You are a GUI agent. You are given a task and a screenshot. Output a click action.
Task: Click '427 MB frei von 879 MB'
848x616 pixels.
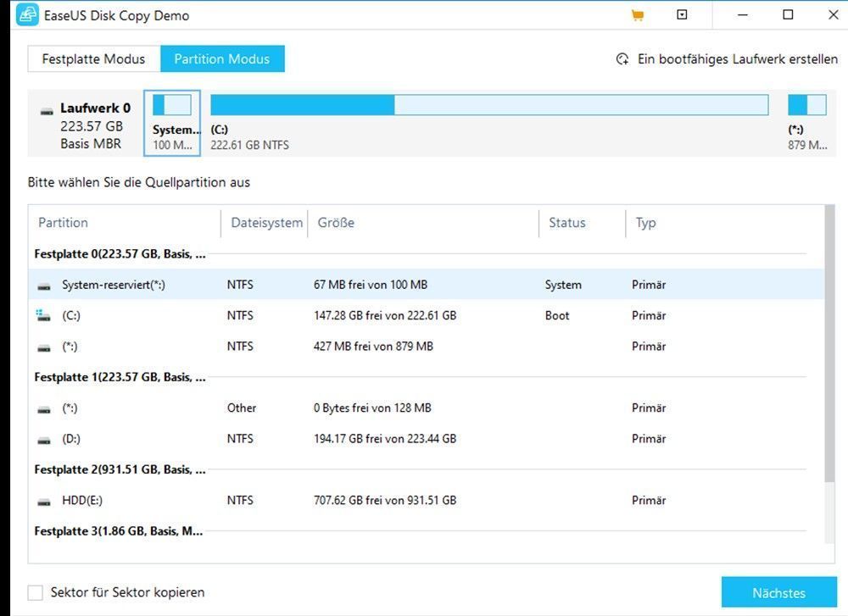click(x=373, y=347)
